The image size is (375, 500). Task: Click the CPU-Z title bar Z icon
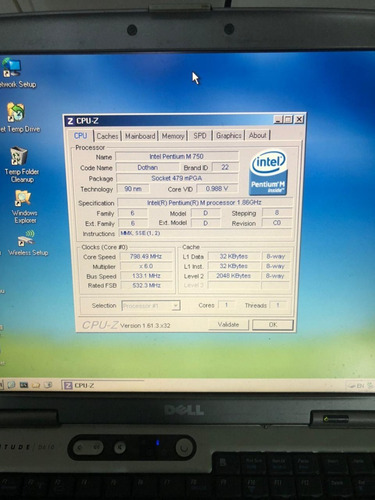point(70,121)
